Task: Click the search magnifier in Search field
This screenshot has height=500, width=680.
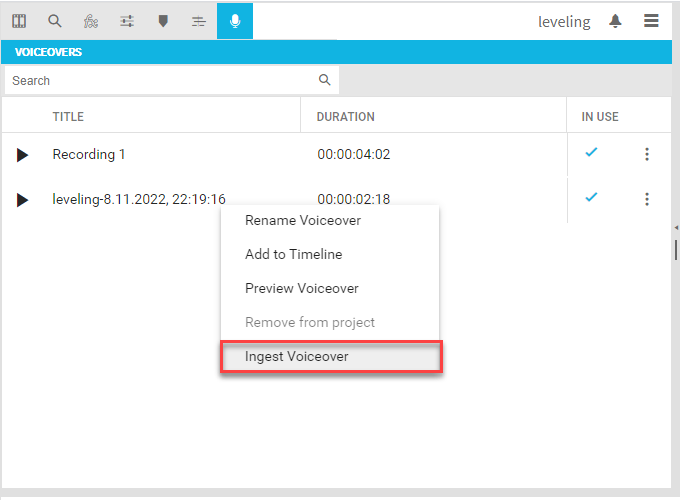Action: [324, 80]
